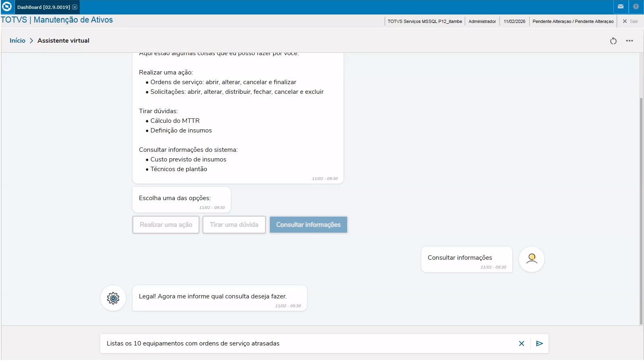Click the chat message input field
This screenshot has height=362, width=644.
click(x=306, y=343)
